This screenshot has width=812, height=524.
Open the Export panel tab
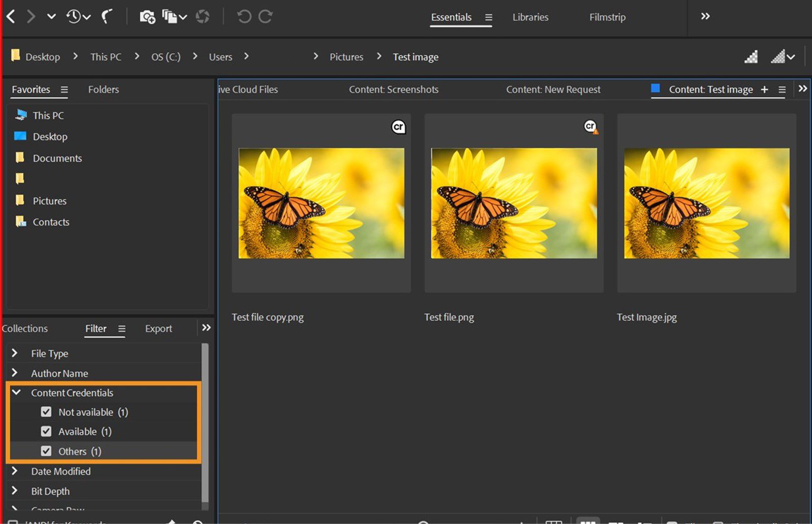pos(158,329)
